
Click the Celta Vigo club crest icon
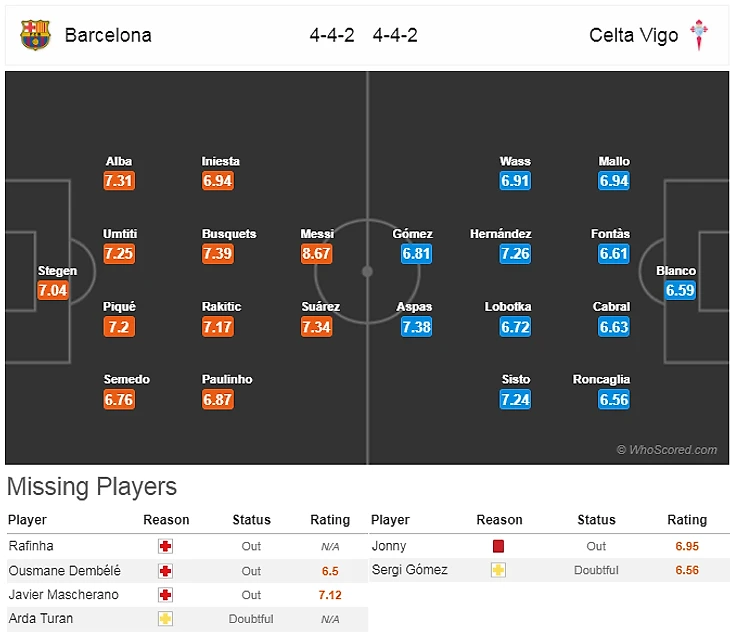tap(701, 35)
